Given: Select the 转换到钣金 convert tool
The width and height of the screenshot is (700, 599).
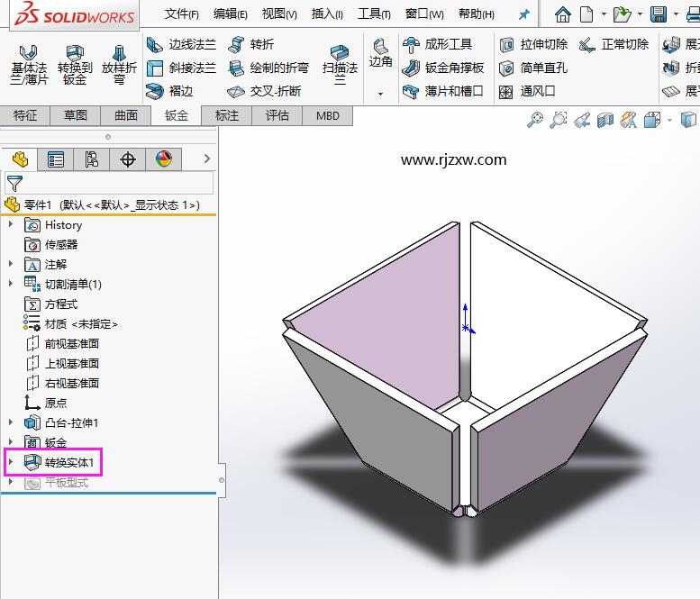Looking at the screenshot, I should point(75,65).
